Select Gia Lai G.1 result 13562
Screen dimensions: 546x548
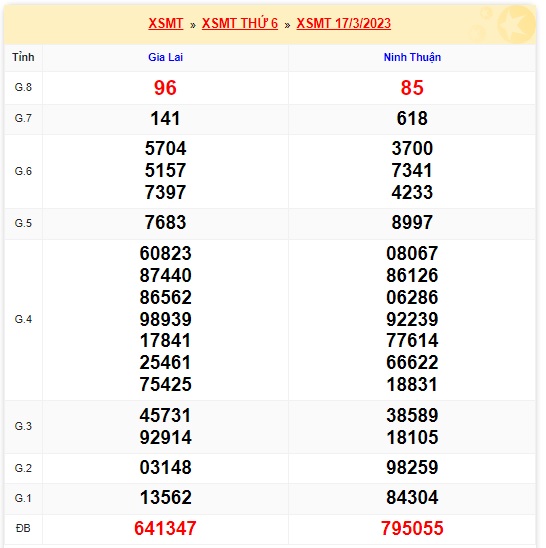click(x=165, y=498)
